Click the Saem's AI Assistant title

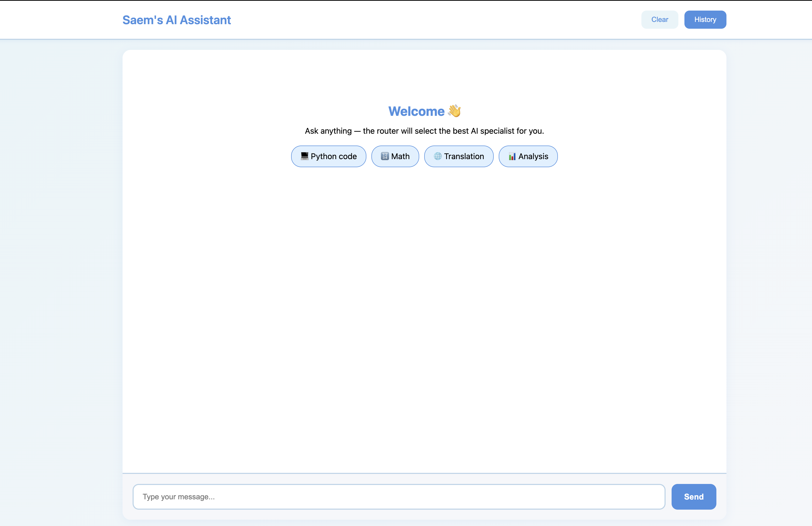tap(176, 20)
